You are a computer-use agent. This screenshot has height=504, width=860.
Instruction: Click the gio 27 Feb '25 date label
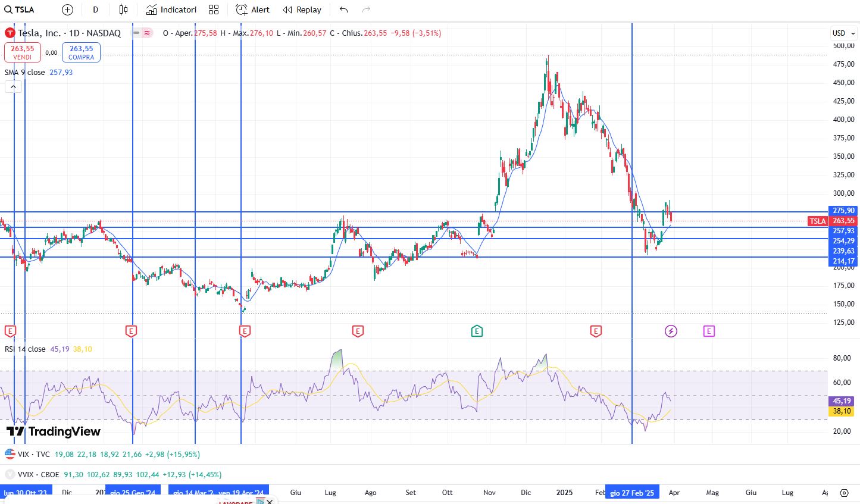[x=632, y=493]
